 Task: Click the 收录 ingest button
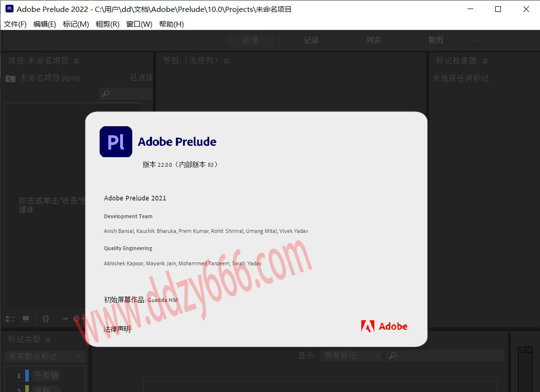coord(251,40)
